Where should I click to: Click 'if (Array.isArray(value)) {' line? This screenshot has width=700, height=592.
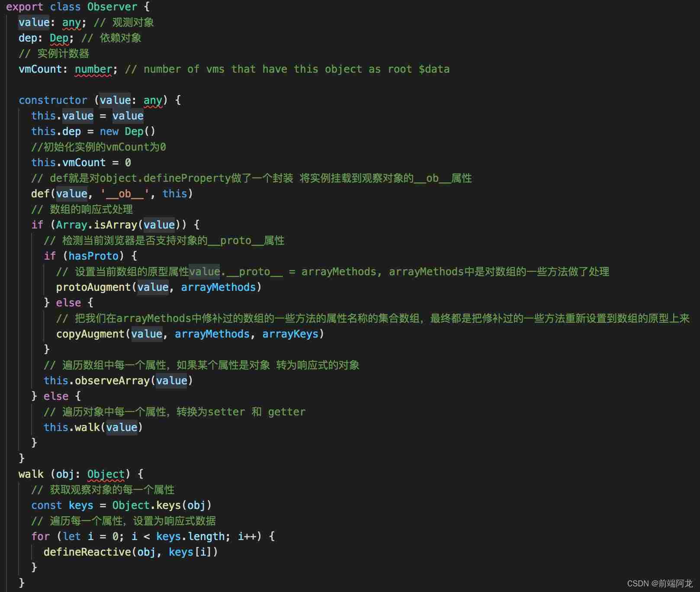click(115, 225)
